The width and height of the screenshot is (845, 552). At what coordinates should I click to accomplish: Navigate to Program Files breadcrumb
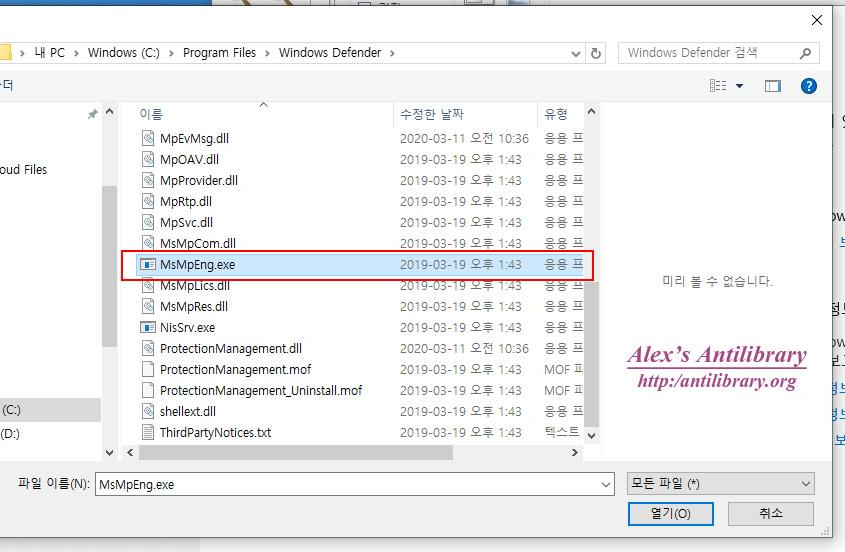219,53
